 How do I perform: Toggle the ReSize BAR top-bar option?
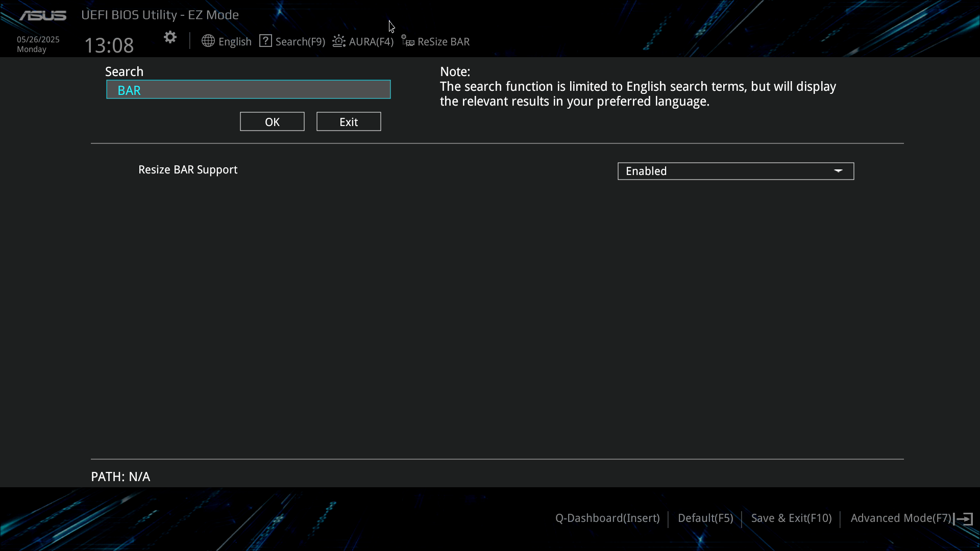point(443,42)
